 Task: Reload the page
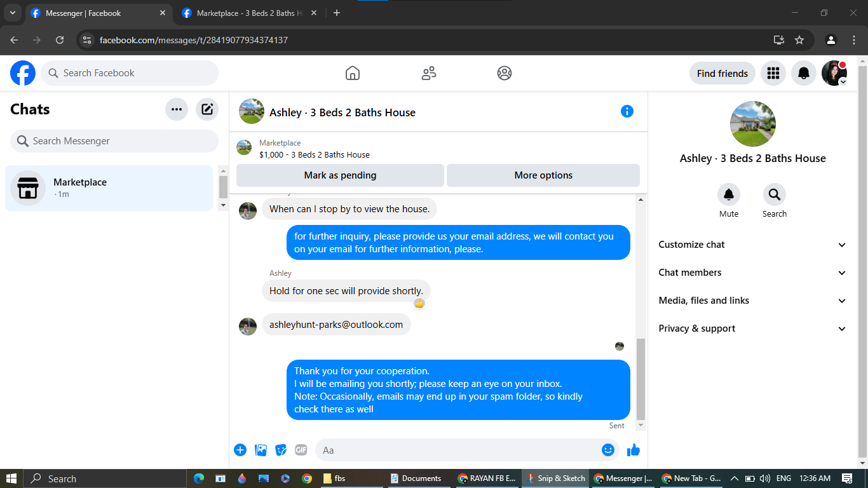click(60, 40)
